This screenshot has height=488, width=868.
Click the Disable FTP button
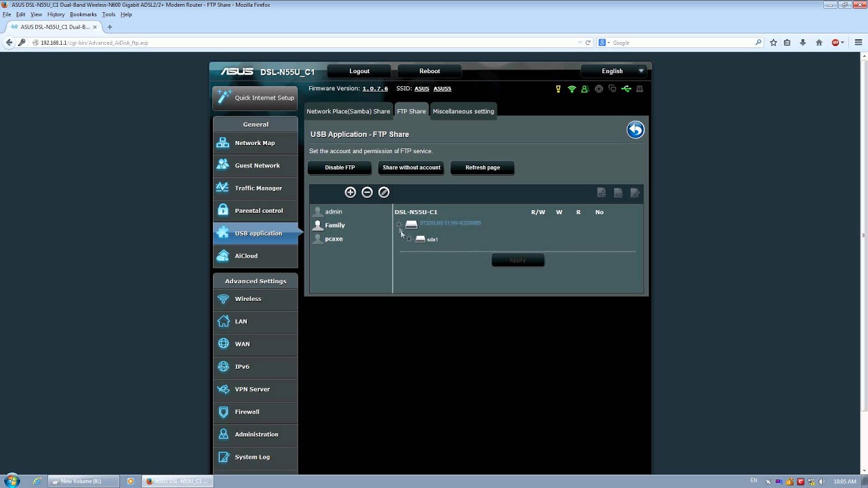coord(340,167)
